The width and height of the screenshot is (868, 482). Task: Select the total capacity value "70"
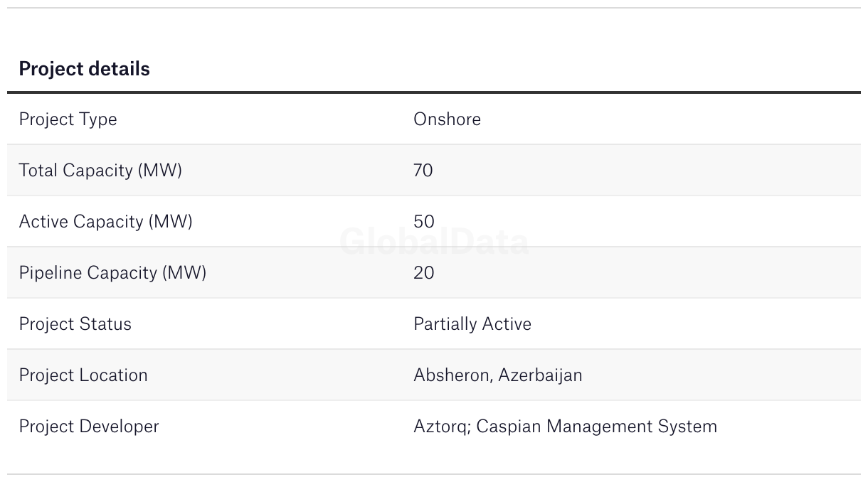(423, 171)
